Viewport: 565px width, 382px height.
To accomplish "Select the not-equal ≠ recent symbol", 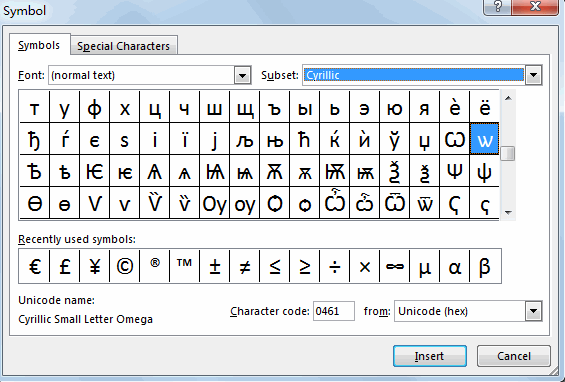I will (x=245, y=266).
